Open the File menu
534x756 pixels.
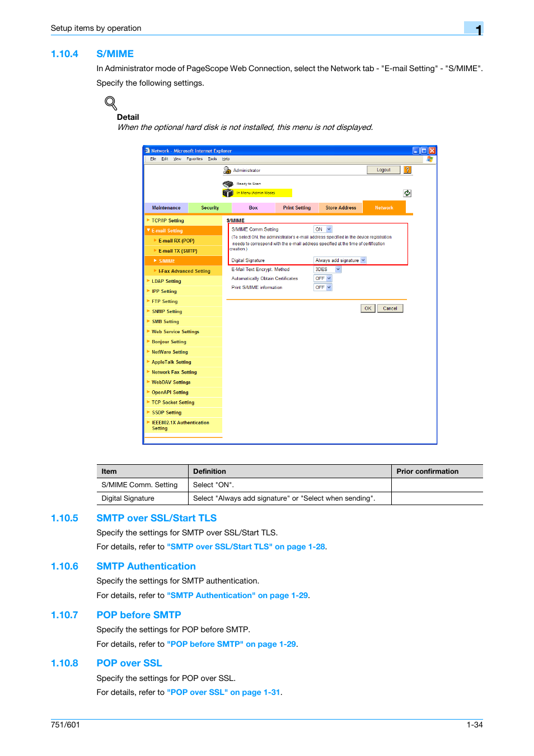pos(153,159)
